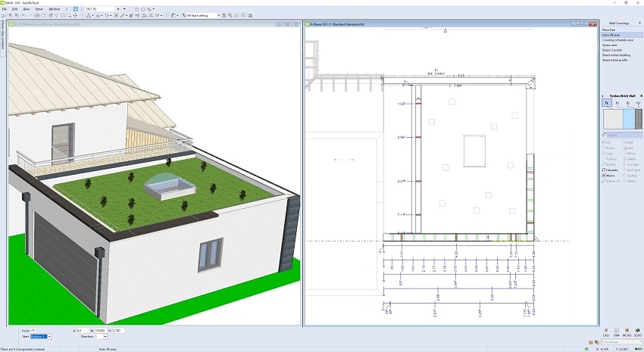The image size is (644, 352).
Task: Select 'Space 2 points' command
Action: coord(612,50)
